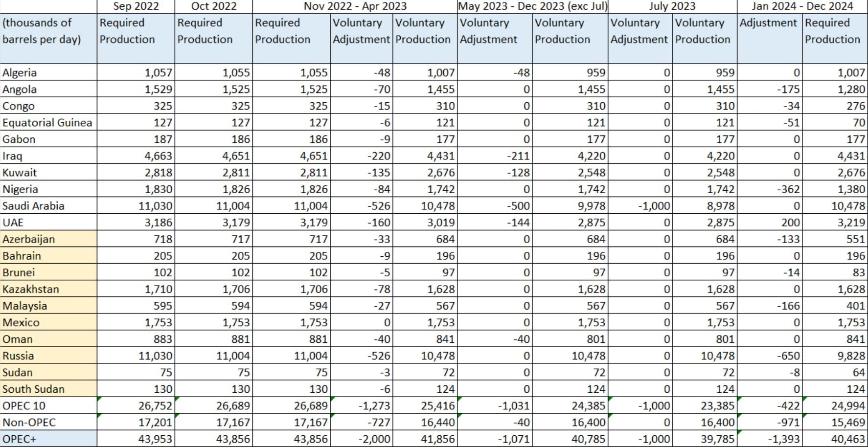Click Equatorial Guinea 2024 production 70

[835, 122]
